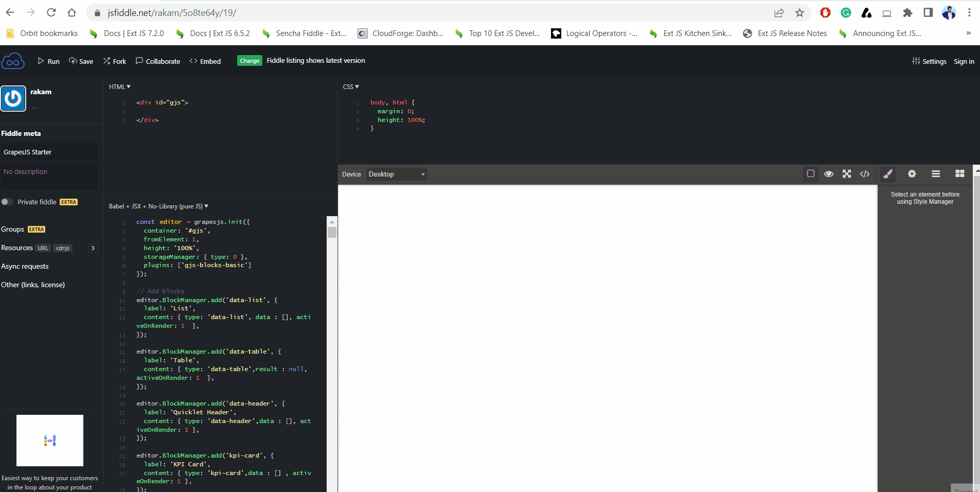The height and width of the screenshot is (492, 980).
Task: Open the Chrome three-dot menu
Action: point(969,13)
